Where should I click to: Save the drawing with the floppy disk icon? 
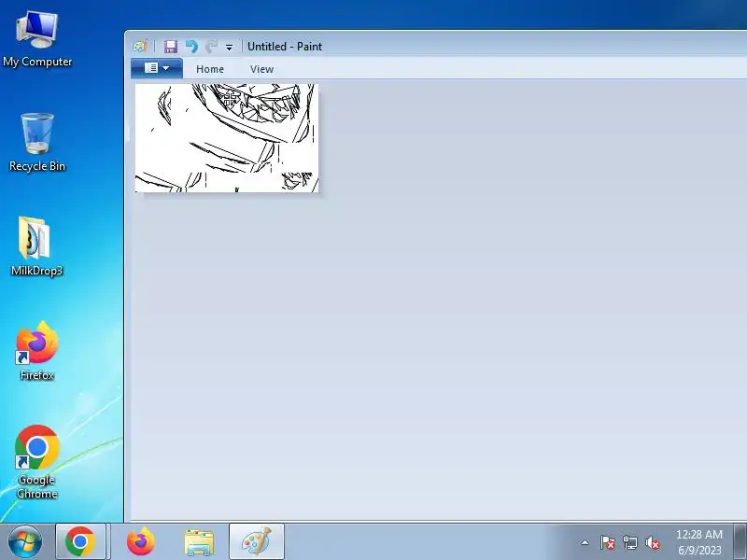point(171,46)
